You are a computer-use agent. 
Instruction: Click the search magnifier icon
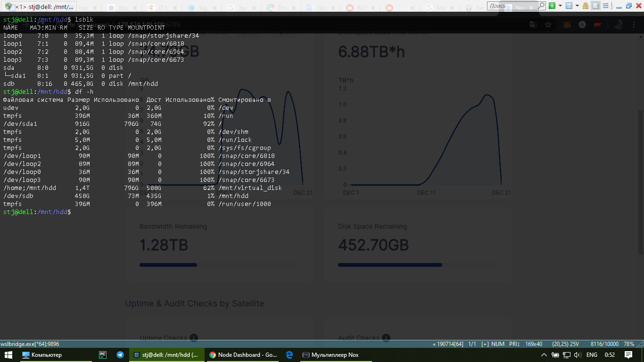click(541, 6)
